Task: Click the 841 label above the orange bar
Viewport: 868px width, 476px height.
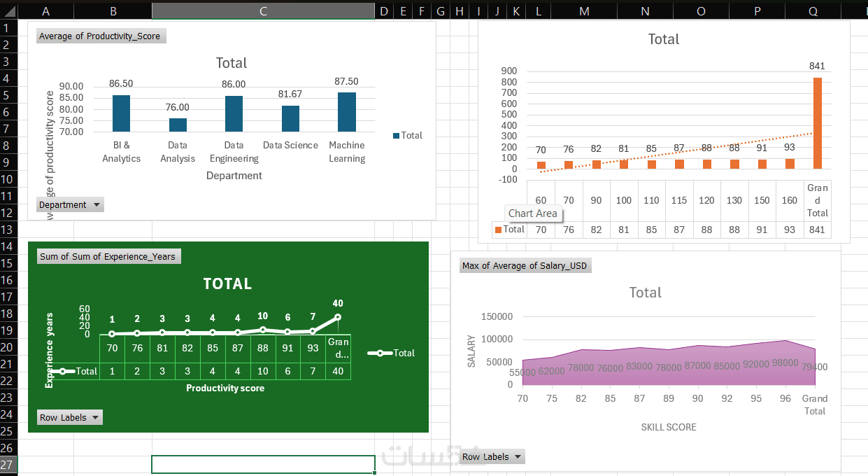Action: pos(817,66)
